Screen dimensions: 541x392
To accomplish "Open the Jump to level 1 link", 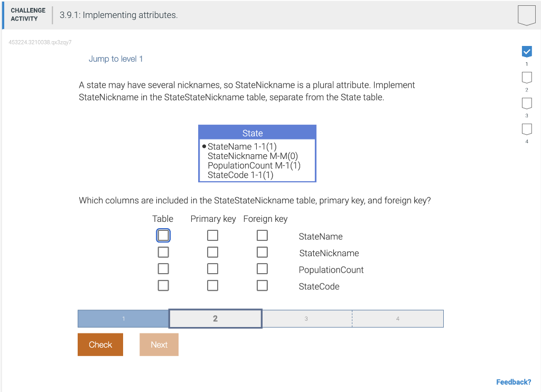I will pos(116,59).
